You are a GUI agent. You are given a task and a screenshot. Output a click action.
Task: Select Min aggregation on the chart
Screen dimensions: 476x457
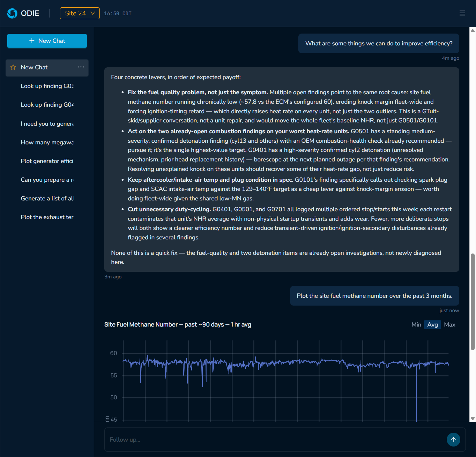click(416, 325)
